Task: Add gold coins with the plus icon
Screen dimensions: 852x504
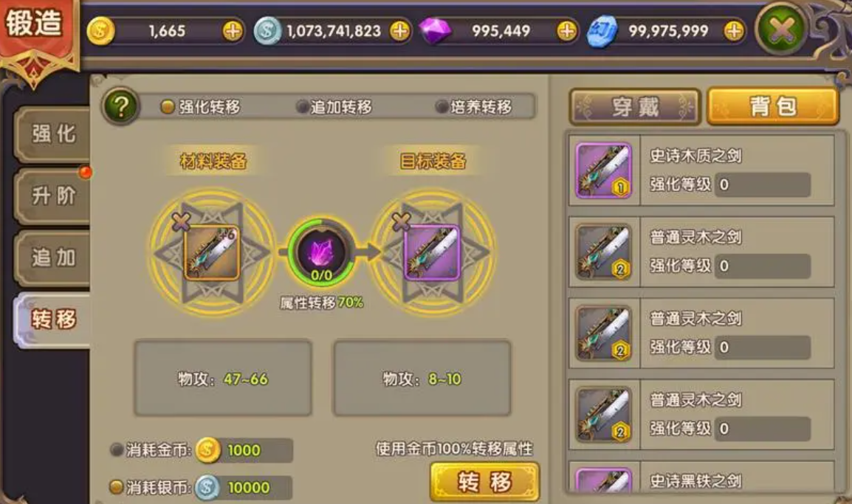Action: [233, 31]
